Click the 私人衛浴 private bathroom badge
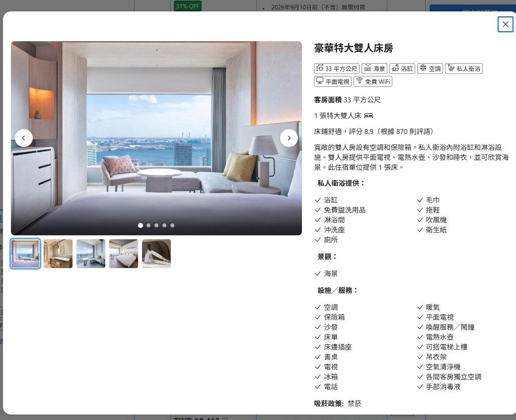516x420 pixels. pyautogui.click(x=464, y=69)
